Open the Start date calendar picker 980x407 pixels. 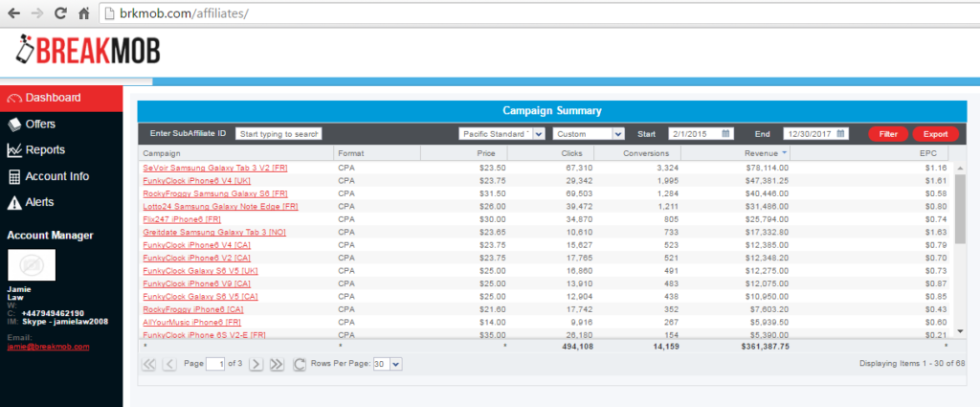[x=725, y=133]
